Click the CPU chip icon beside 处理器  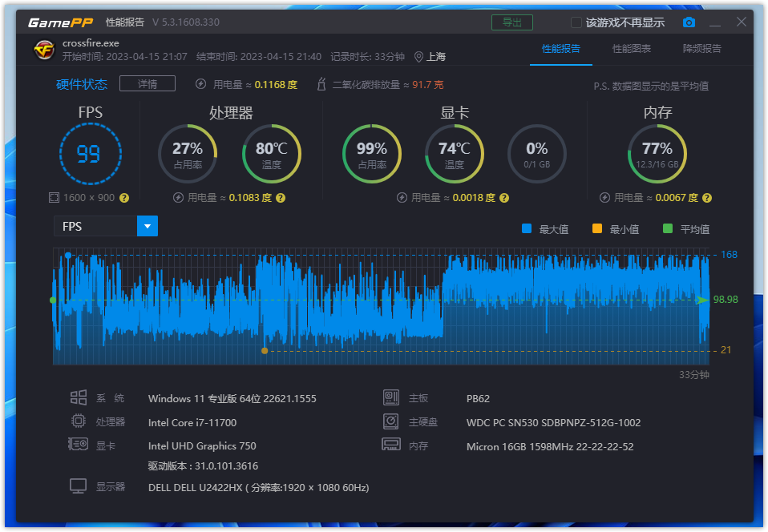[79, 421]
